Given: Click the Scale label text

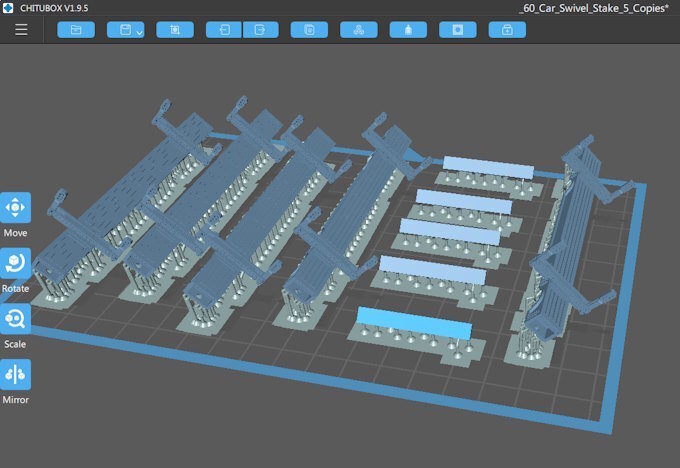Looking at the screenshot, I should (x=15, y=344).
